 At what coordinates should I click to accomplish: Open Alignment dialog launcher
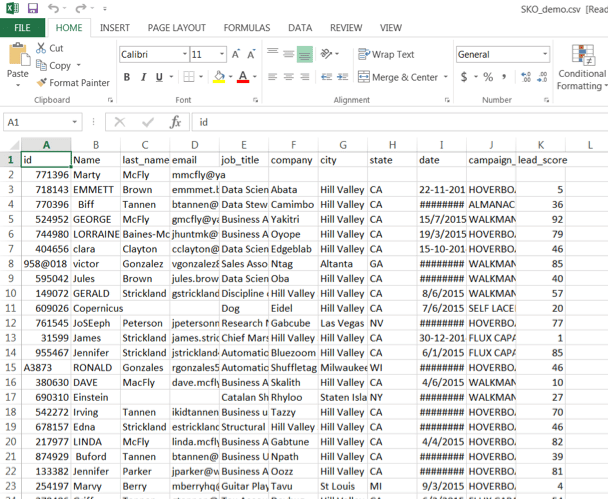coord(447,100)
